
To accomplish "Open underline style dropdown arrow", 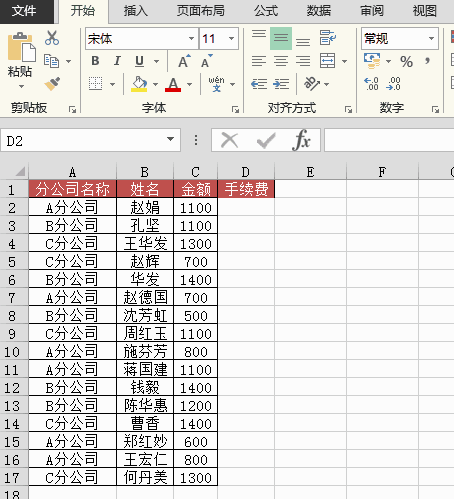I will pos(156,61).
